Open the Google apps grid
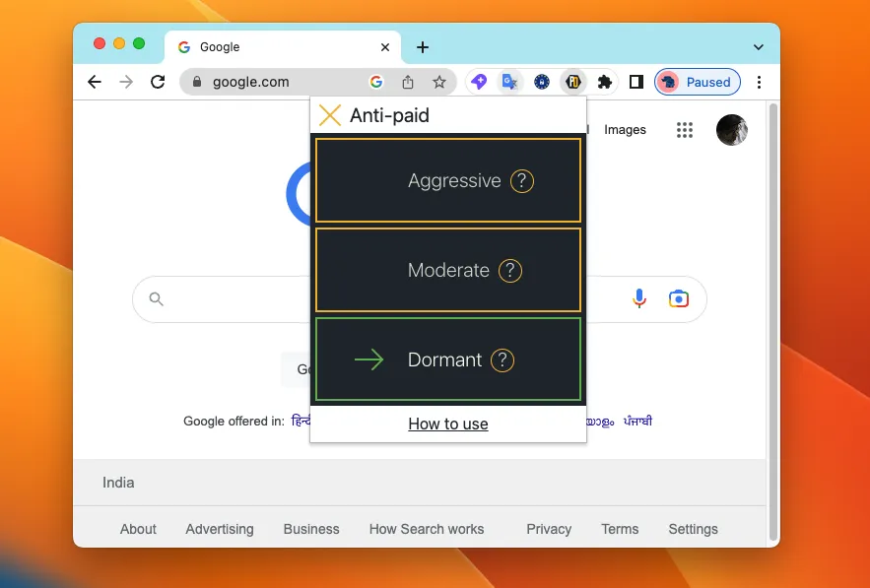Screen dimensions: 870x588 click(685, 130)
